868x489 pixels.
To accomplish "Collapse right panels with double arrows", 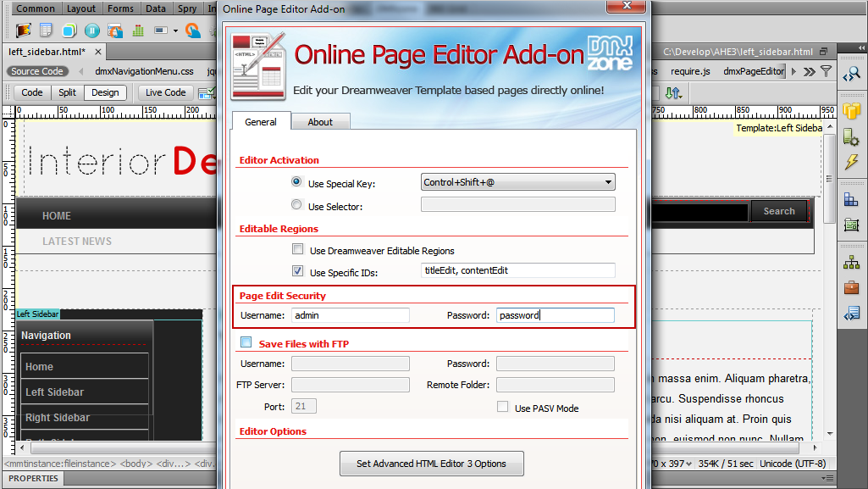I will 861,48.
